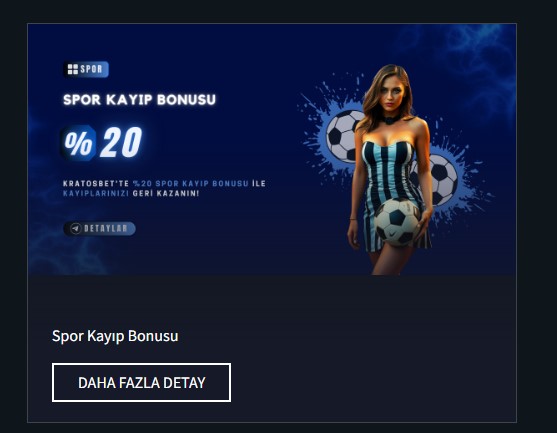This screenshot has height=433, width=557.
Task: Click empty card area right of DAHA FAZLA DETAY
Action: (373, 383)
